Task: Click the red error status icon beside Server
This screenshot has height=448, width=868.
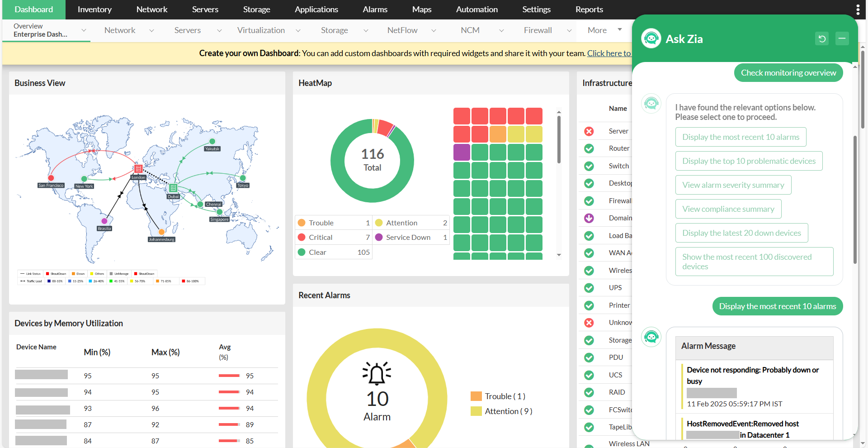Action: point(589,131)
